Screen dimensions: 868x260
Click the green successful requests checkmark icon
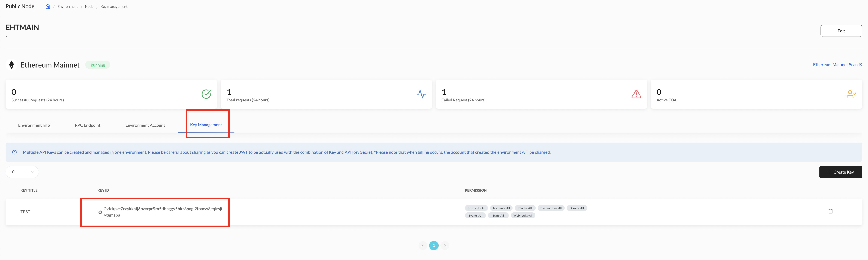[206, 94]
